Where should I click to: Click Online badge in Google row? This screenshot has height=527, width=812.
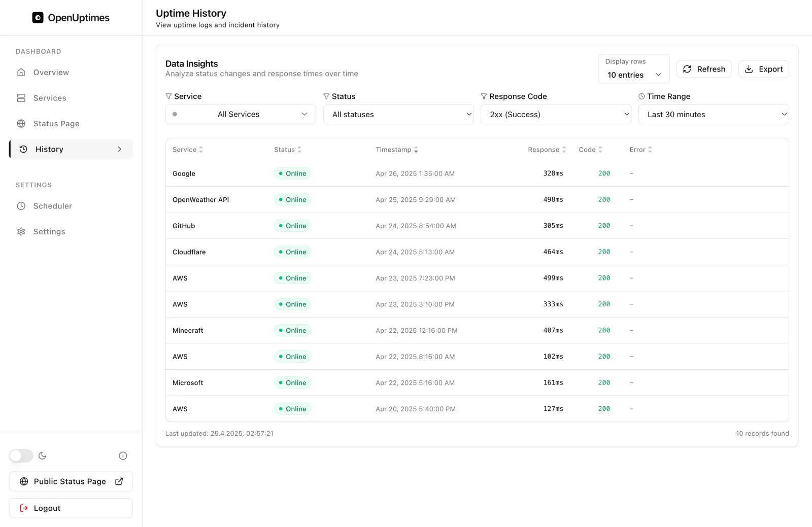pyautogui.click(x=292, y=173)
